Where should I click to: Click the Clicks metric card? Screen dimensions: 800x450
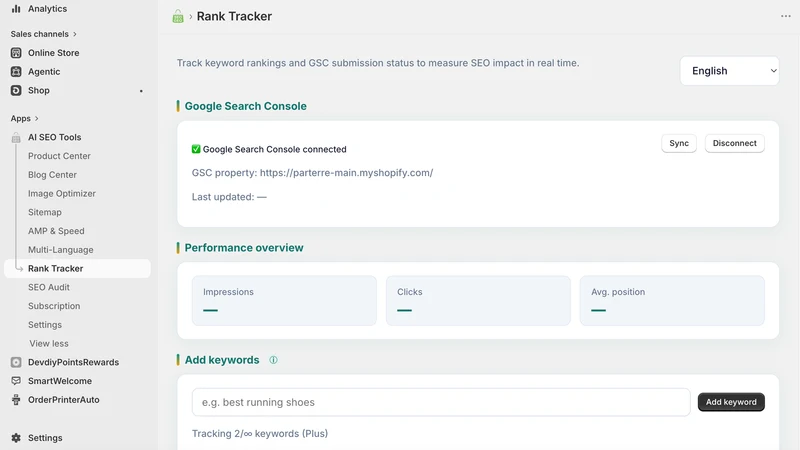coord(478,301)
